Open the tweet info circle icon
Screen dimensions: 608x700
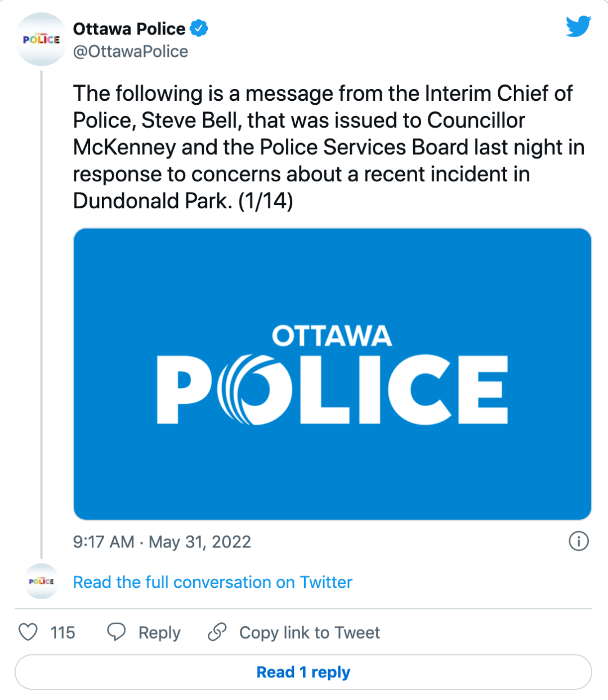[x=579, y=541]
